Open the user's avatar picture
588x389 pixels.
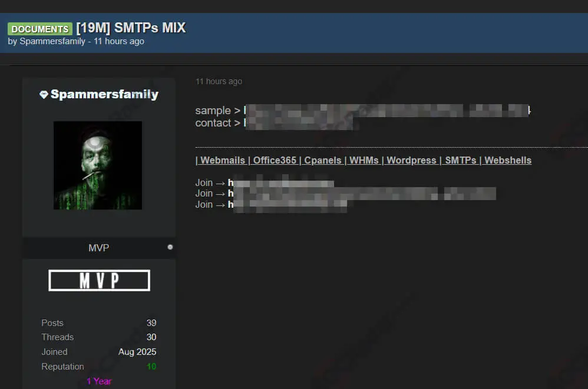pos(97,165)
